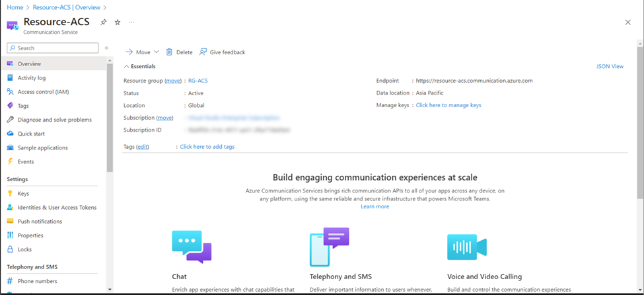Click the Identities & User Access Tokens icon
Viewport: 644px width, 295px height.
pos(11,208)
